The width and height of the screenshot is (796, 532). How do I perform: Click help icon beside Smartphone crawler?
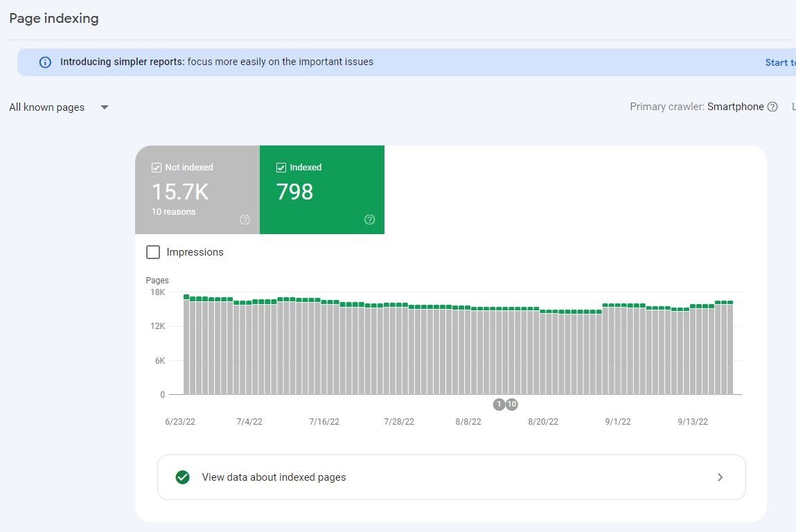click(x=772, y=107)
